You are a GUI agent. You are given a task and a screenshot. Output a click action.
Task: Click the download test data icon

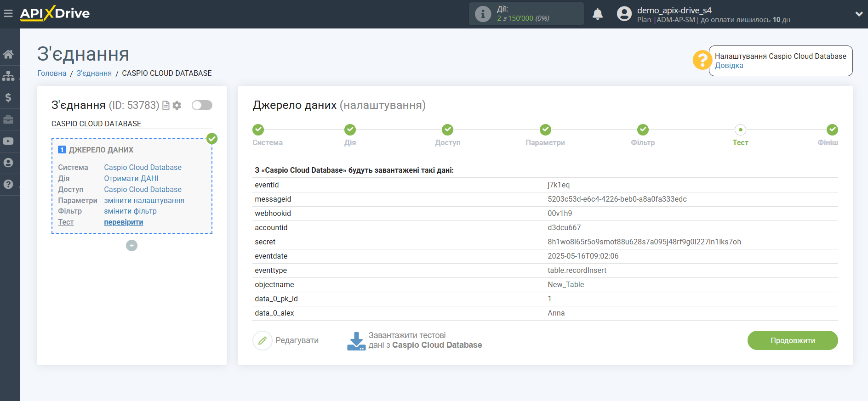coord(356,341)
